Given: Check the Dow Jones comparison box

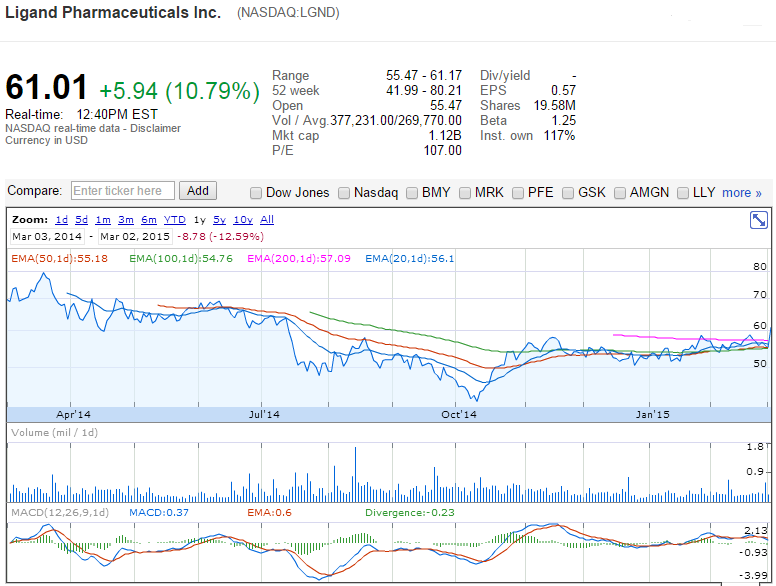Looking at the screenshot, I should (256, 193).
